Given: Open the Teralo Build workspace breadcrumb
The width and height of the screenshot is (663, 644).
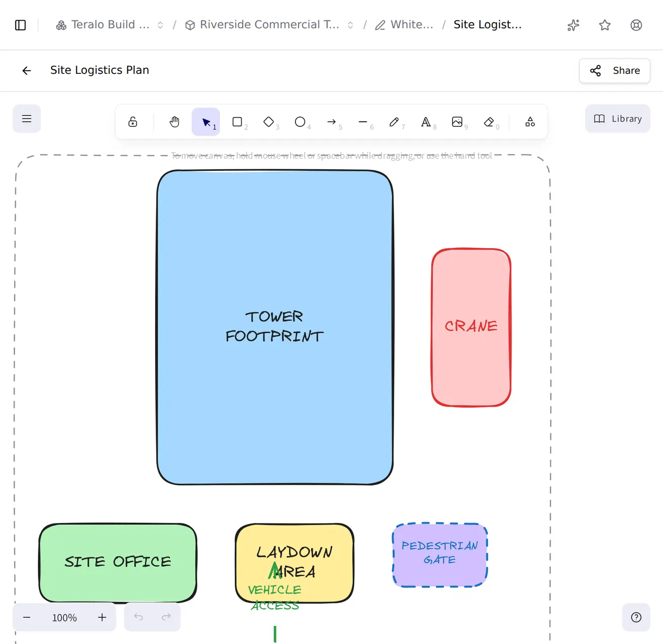Looking at the screenshot, I should click(103, 25).
